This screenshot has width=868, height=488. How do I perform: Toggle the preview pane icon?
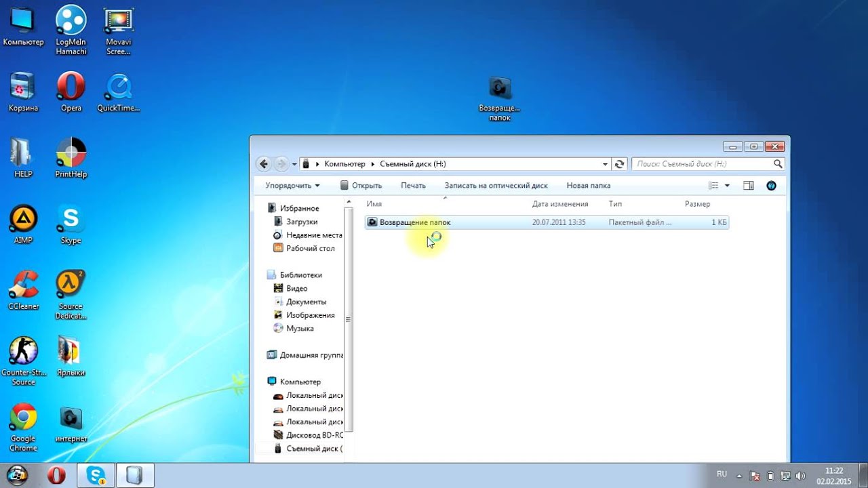pyautogui.click(x=749, y=186)
